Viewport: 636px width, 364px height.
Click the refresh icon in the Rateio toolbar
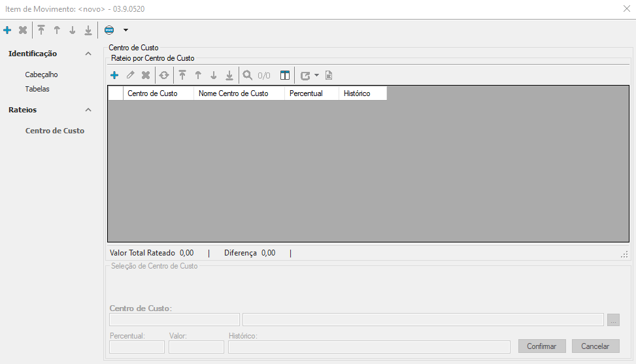point(164,75)
